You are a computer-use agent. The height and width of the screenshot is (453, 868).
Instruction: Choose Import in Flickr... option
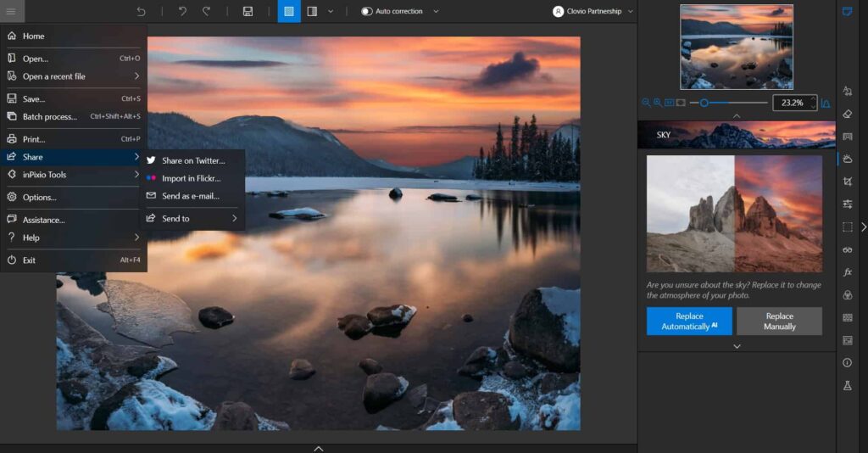[192, 178]
